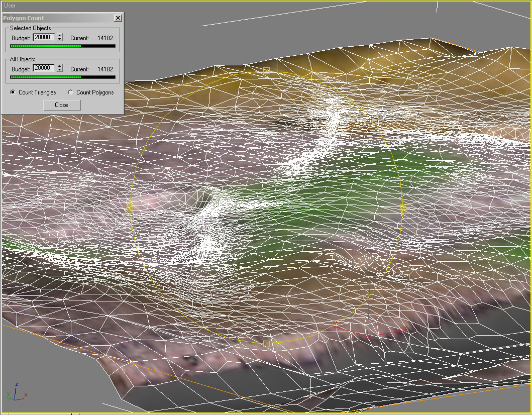Click the right yellow square gizmo handle
532x415 pixels.
tap(403, 207)
